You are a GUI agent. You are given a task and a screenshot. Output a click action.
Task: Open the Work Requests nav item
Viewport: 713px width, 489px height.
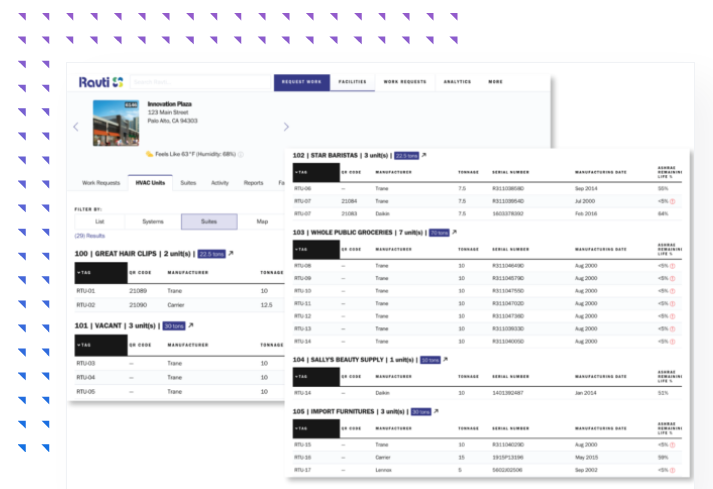pyautogui.click(x=405, y=82)
